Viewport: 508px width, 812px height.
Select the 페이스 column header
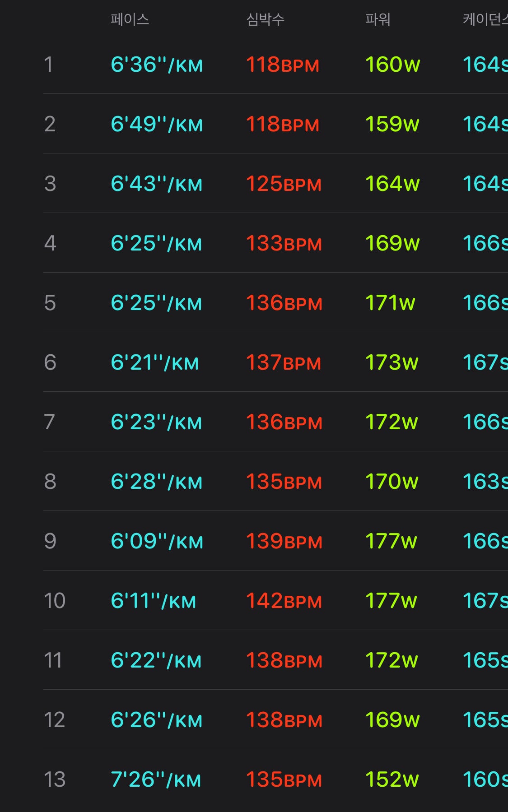[x=130, y=19]
